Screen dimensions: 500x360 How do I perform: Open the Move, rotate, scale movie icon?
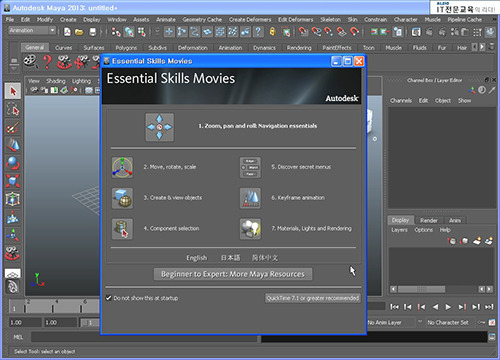click(x=122, y=167)
